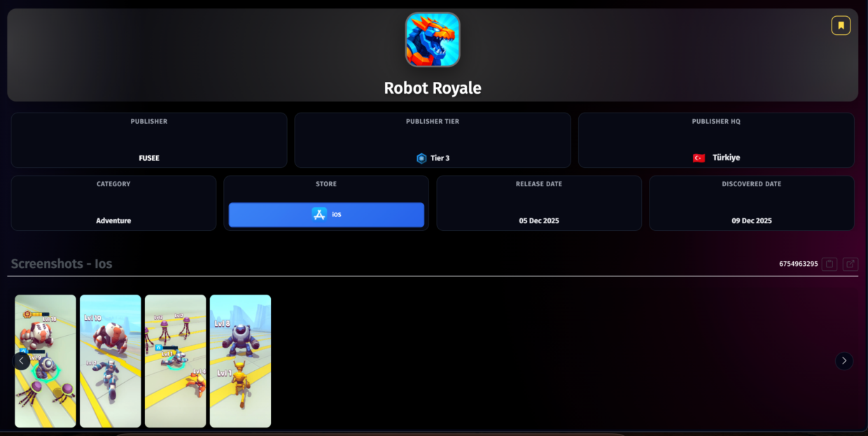Click the App Store logo icon
The image size is (868, 436).
coord(319,215)
